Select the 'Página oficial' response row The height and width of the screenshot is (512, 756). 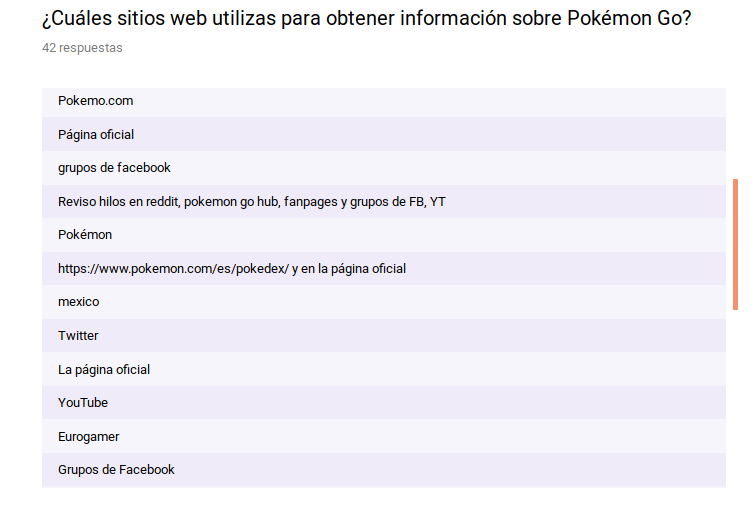tap(384, 135)
